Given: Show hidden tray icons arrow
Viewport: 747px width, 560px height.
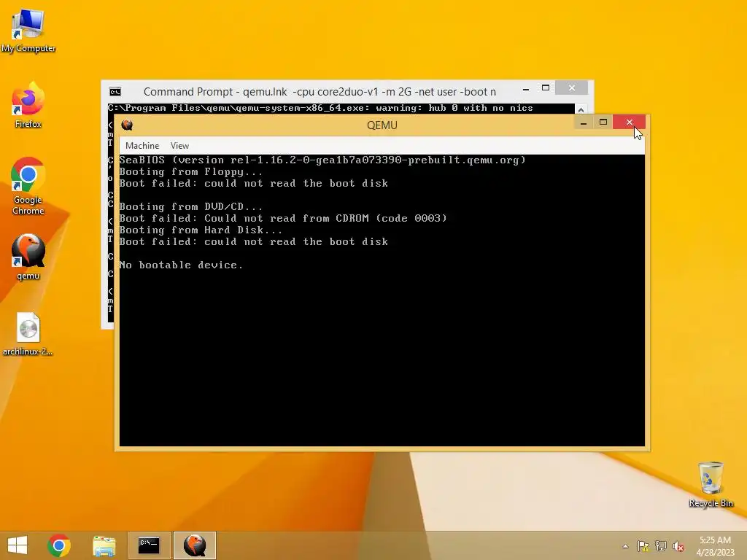Looking at the screenshot, I should pyautogui.click(x=625, y=546).
